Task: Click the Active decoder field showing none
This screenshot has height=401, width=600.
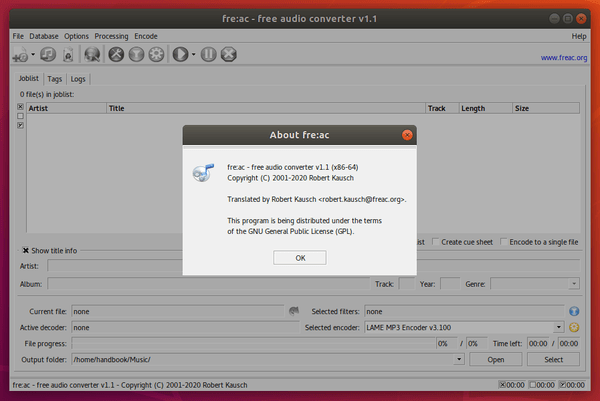Action: coord(185,327)
